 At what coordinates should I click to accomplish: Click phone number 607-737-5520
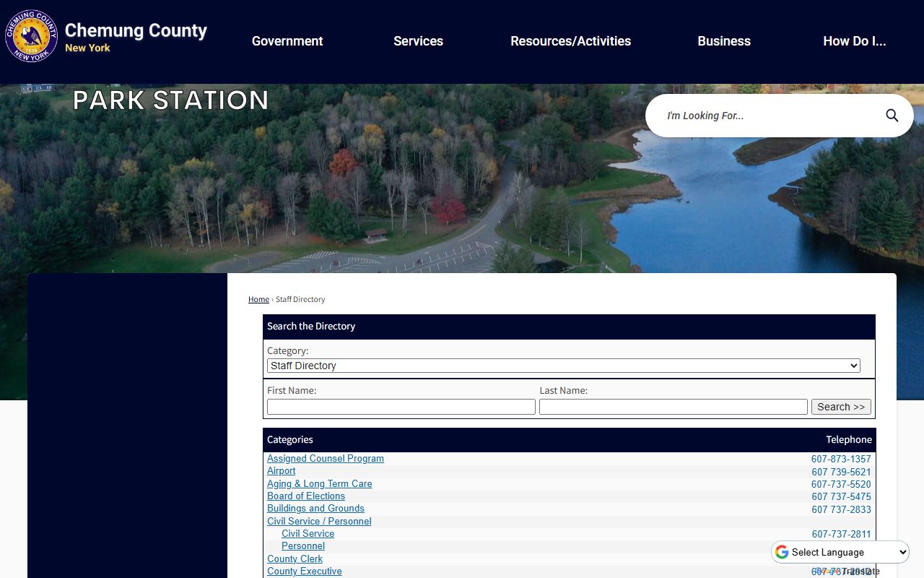point(841,485)
